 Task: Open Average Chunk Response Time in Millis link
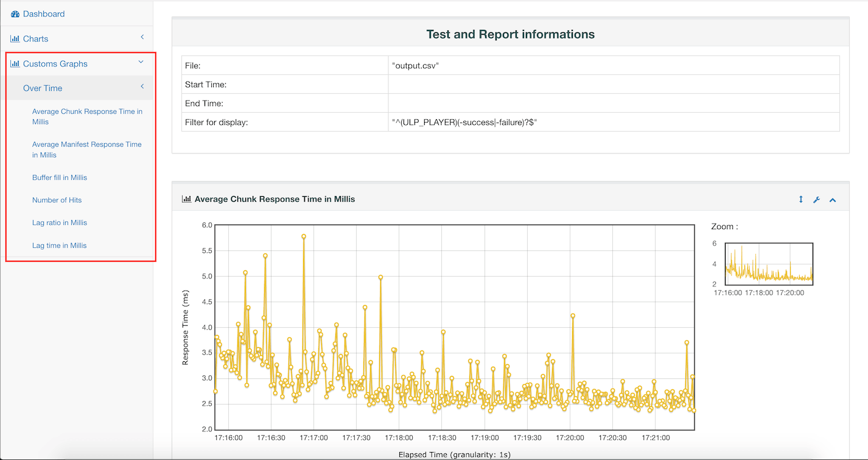pos(87,116)
